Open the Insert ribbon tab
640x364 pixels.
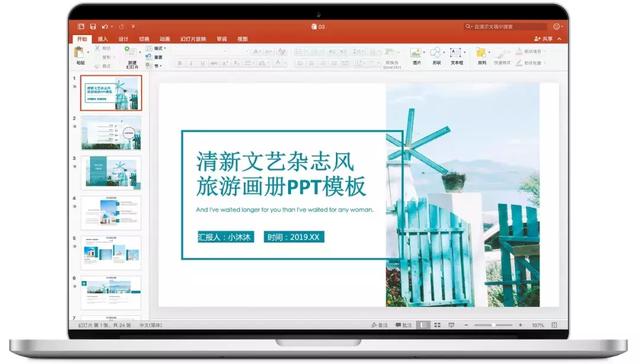[x=103, y=39]
